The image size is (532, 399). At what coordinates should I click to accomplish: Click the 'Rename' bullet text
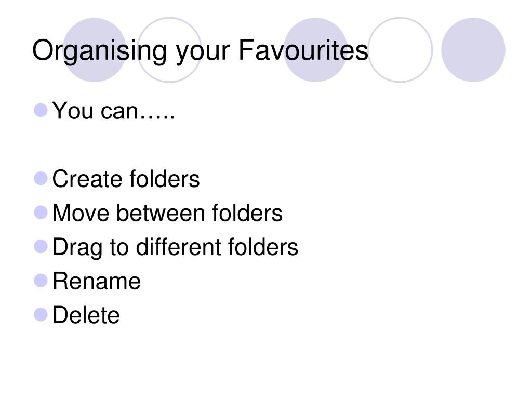[x=96, y=281]
